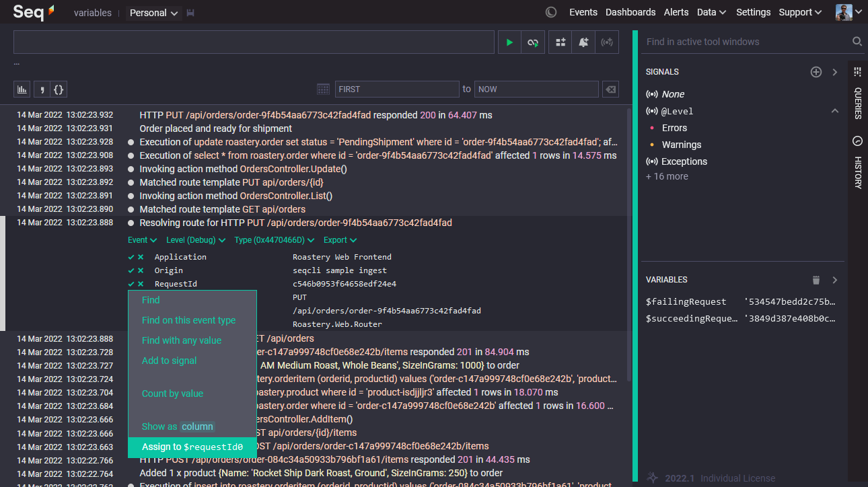Screen dimensions: 868x487
Task: Click the loop/tail mode icon
Action: tap(533, 42)
